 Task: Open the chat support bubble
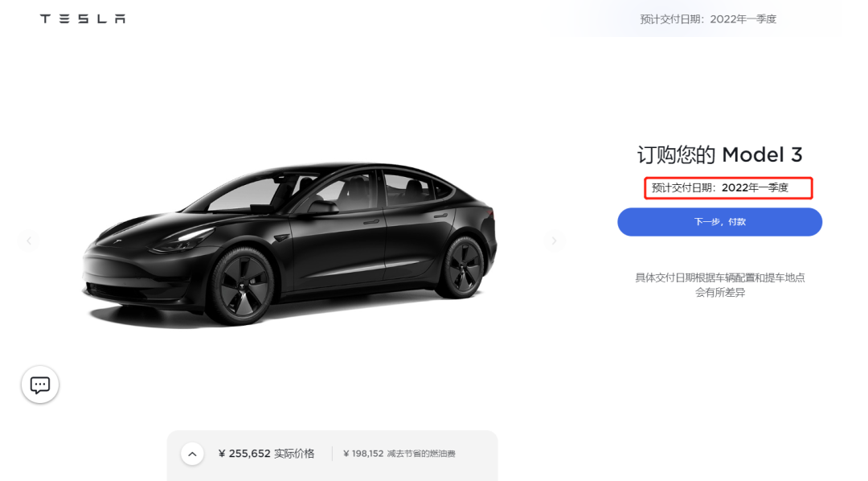(x=40, y=385)
